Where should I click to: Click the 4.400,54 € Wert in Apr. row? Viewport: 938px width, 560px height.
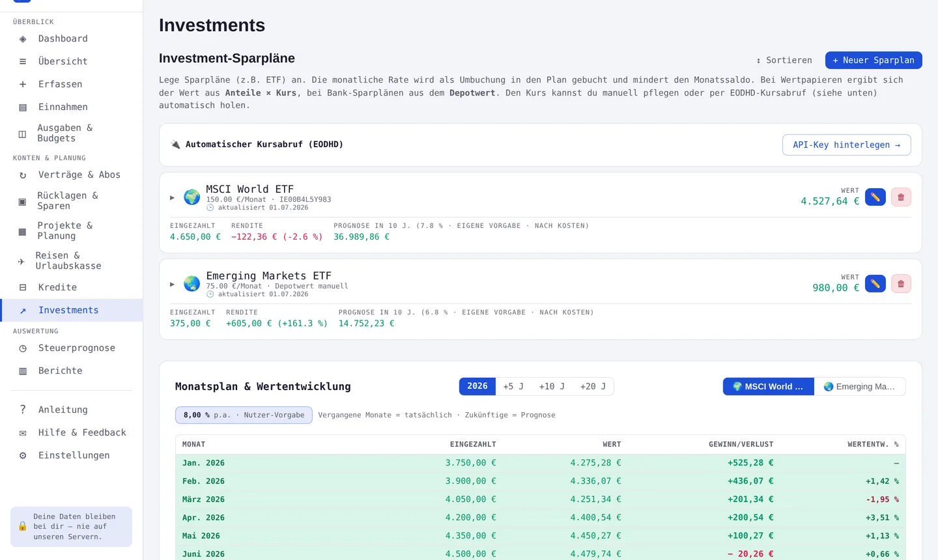pos(595,518)
